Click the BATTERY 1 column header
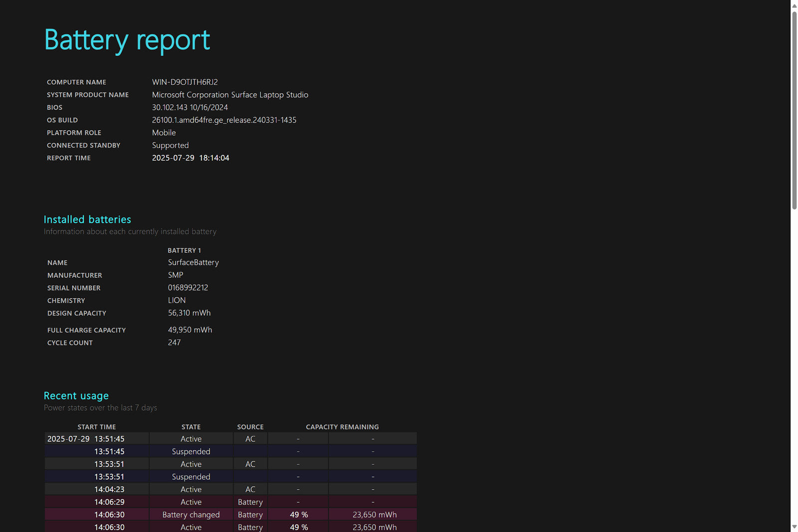798x532 pixels. [x=185, y=250]
